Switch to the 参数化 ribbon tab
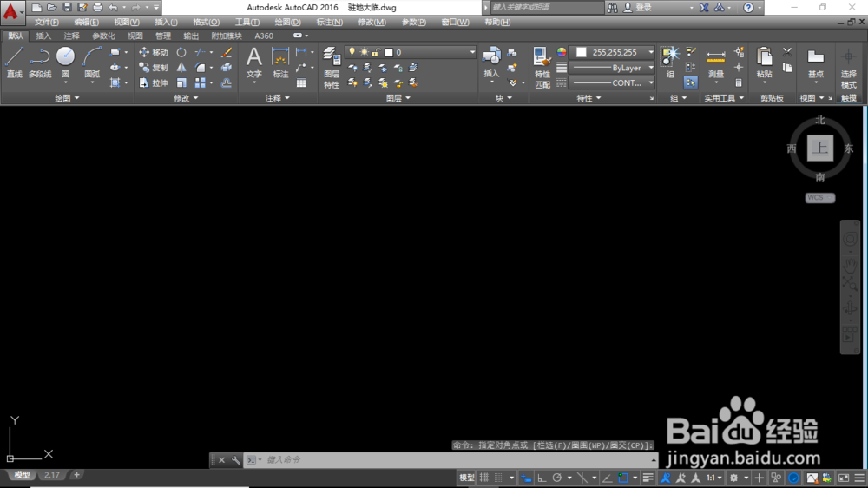 point(103,36)
